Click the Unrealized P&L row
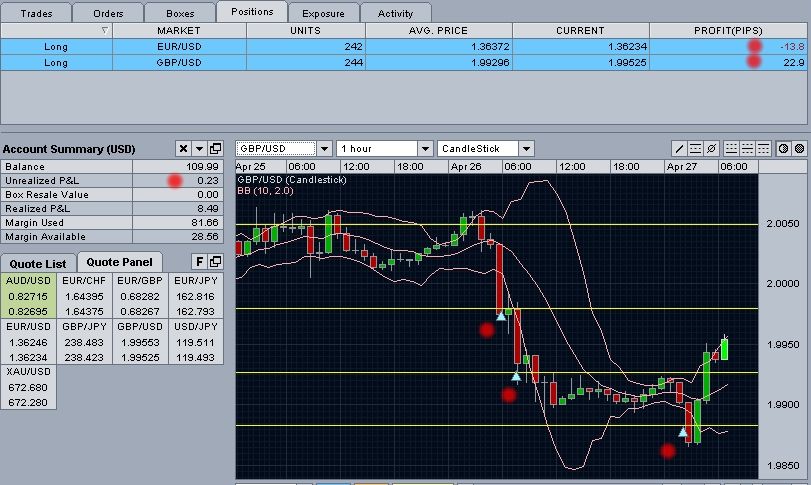The height and width of the screenshot is (485, 811). 112,180
